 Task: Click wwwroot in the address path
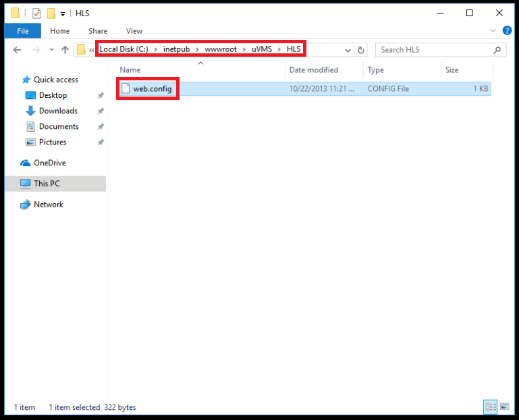coord(221,49)
